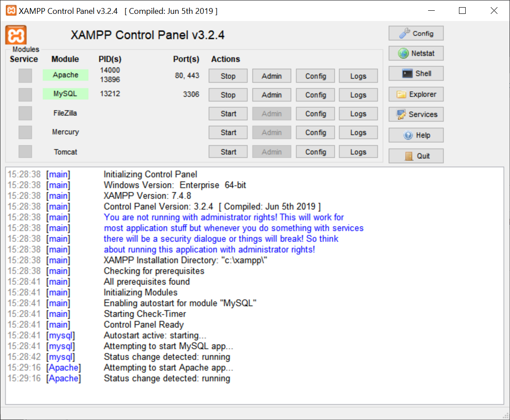Stop the MySQL module

click(228, 95)
